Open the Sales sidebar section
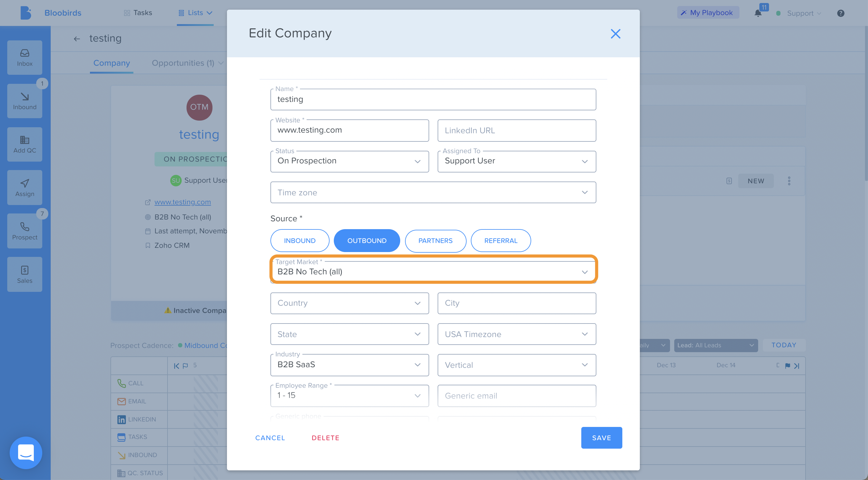Image resolution: width=868 pixels, height=480 pixels. [x=25, y=275]
